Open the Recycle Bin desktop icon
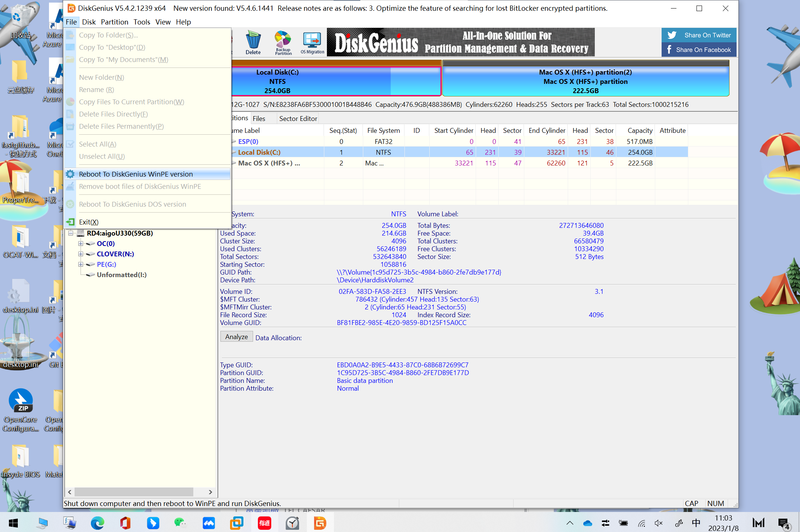 (x=21, y=22)
